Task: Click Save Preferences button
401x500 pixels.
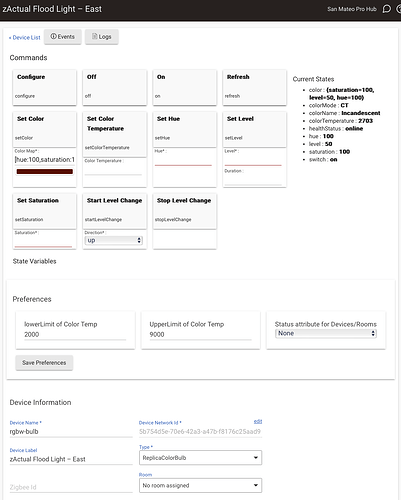Action: 44,363
